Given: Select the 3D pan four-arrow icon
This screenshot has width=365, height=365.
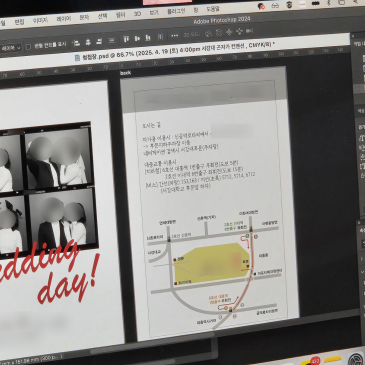Looking at the screenshot, I should point(239,32).
